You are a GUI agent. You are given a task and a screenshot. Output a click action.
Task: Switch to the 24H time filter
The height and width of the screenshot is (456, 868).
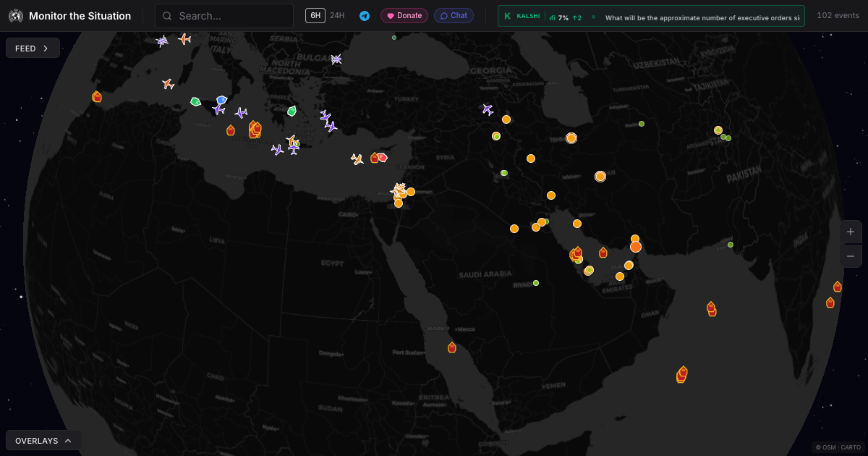336,14
